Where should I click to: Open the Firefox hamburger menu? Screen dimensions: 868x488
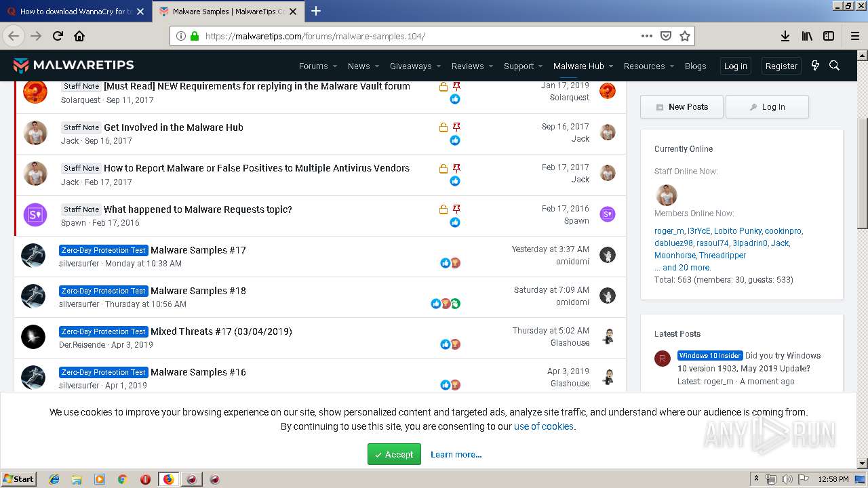tap(854, 36)
